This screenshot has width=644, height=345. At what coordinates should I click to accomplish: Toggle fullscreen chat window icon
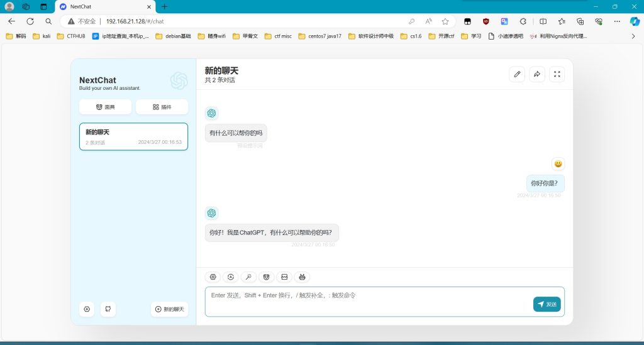[557, 74]
